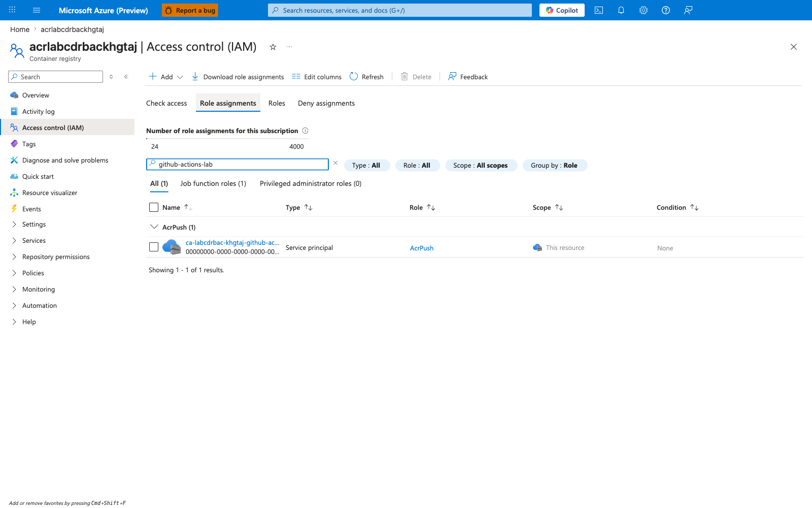The height and width of the screenshot is (508, 812).
Task: Select Job function roles (1) tab
Action: click(x=213, y=183)
